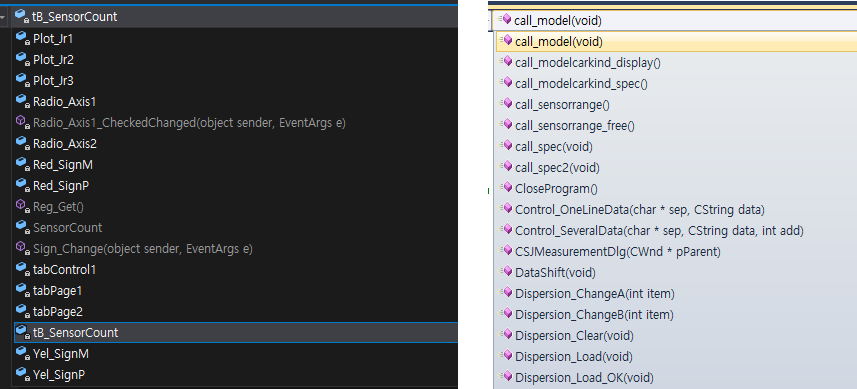Click the field icon beside Red_SignM
Screen dimensions: 857x389
[23, 164]
